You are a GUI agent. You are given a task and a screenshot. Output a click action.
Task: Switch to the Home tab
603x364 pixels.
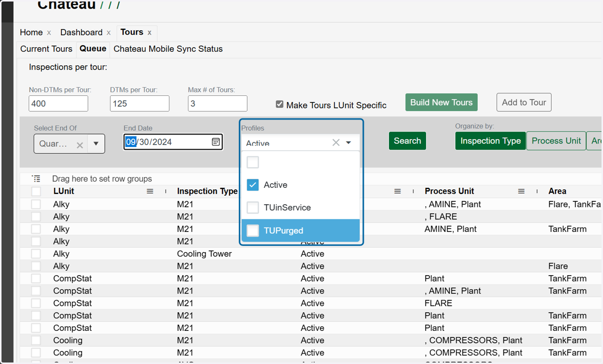coord(31,32)
